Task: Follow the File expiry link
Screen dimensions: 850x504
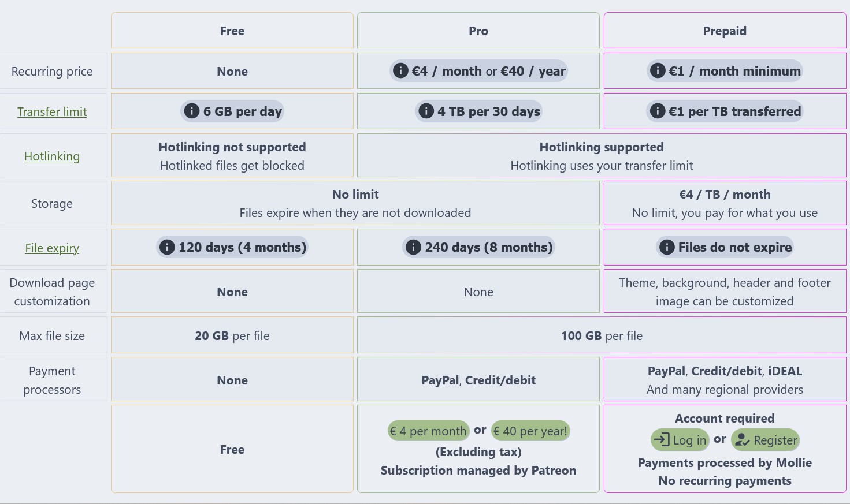Action: (x=52, y=248)
